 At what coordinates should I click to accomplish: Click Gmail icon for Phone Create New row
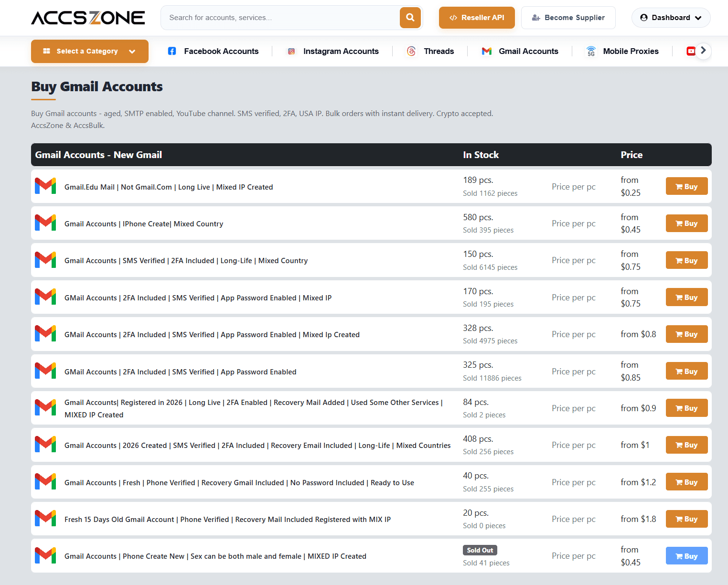[x=45, y=556]
